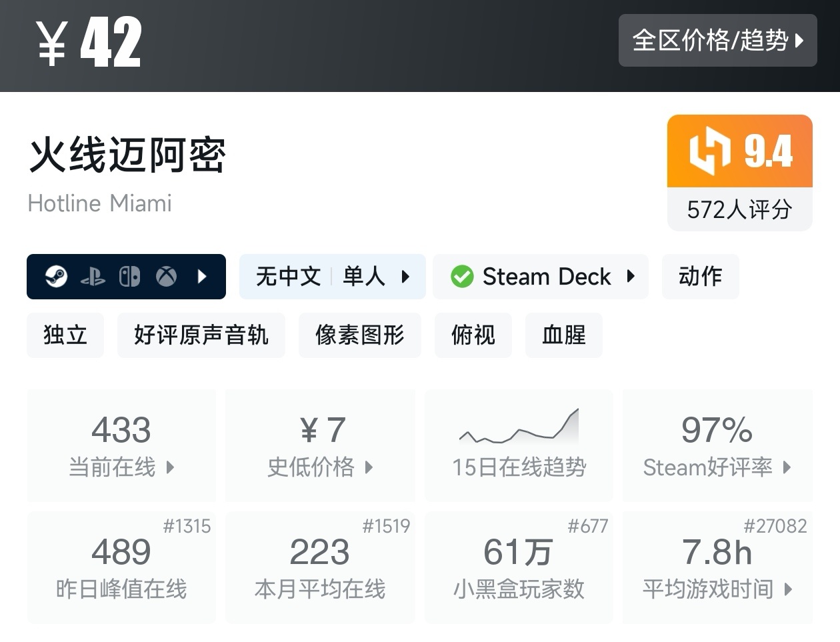Select the 独立 tag
840x642 pixels.
65,335
